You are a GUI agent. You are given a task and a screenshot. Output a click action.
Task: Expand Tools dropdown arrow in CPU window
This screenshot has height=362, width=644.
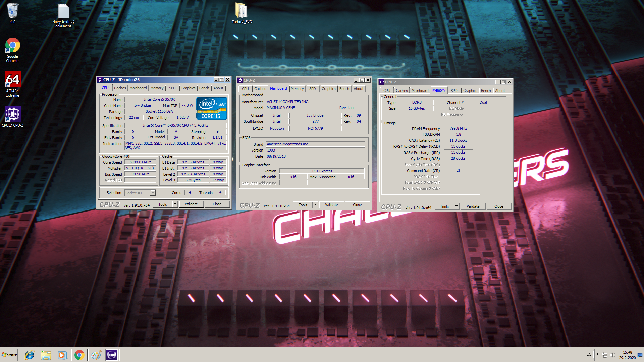point(175,204)
